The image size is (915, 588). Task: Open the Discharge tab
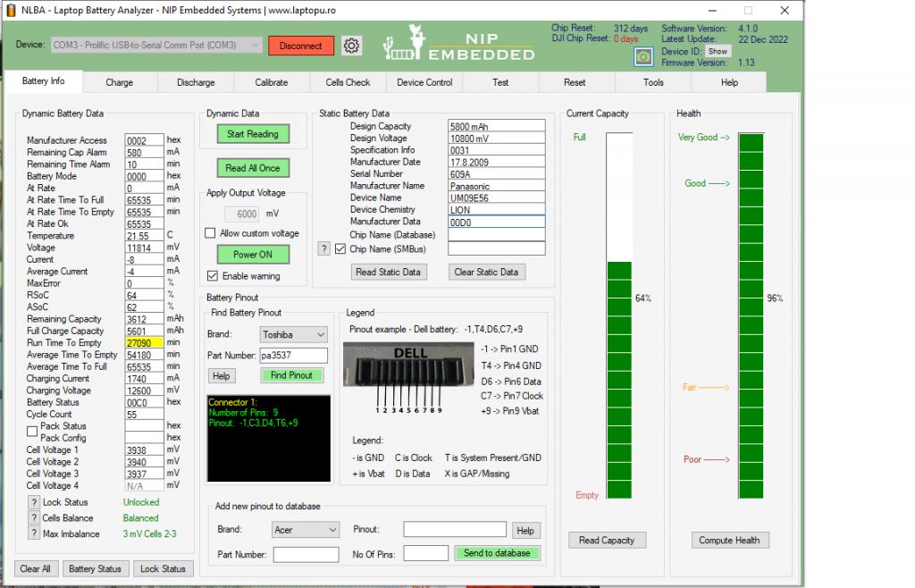pos(196,82)
